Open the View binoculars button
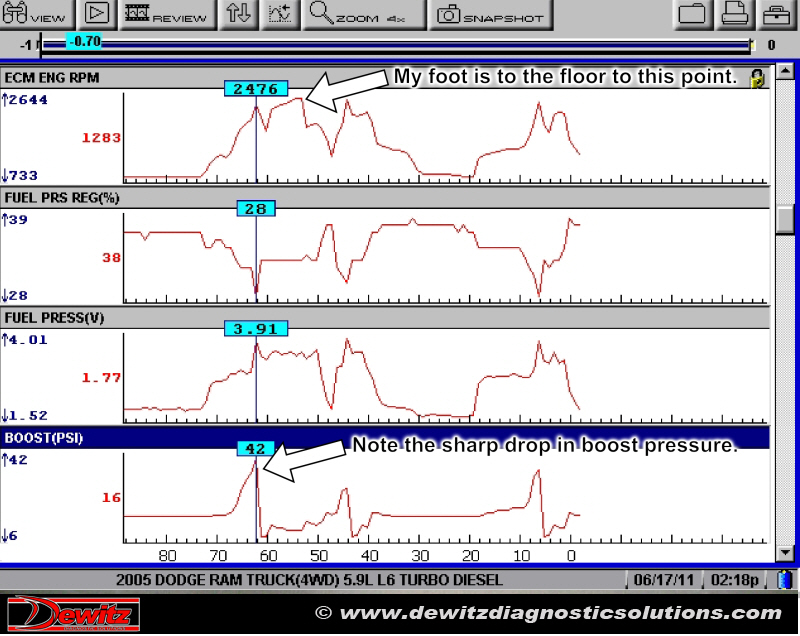 (36, 14)
